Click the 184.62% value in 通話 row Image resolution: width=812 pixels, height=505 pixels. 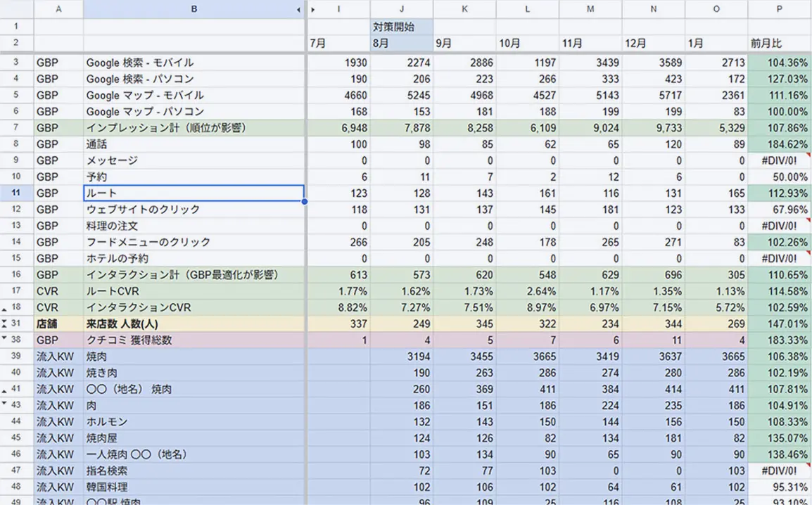click(780, 144)
